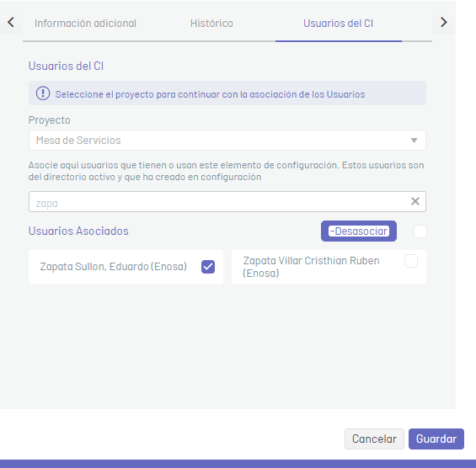
Task: Open the Mesa de Servicios project combo box
Action: [227, 140]
